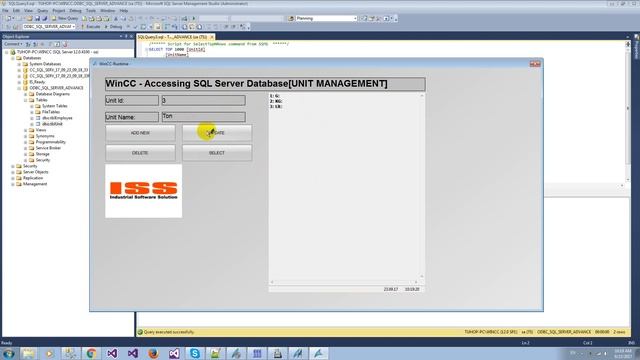640x360 pixels.
Task: Open the Window menu
Action: click(107, 11)
